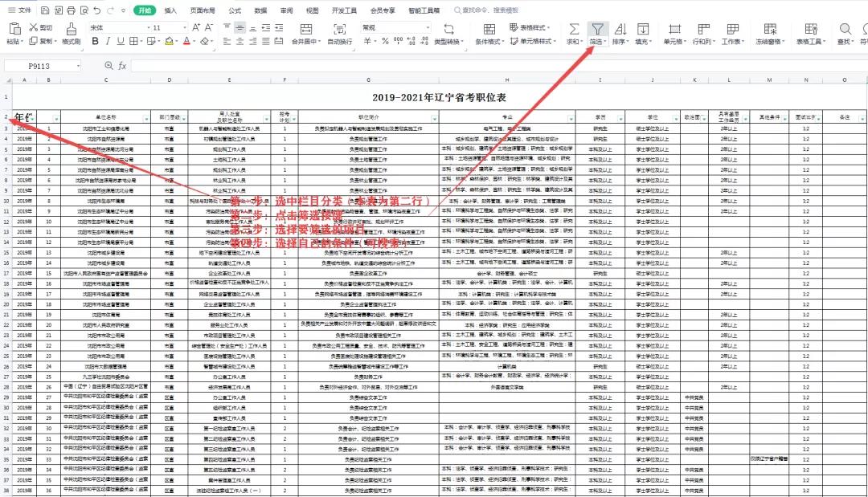Switch to the Insert (插入) tab
Image resolution: width=868 pixels, height=497 pixels.
[170, 10]
